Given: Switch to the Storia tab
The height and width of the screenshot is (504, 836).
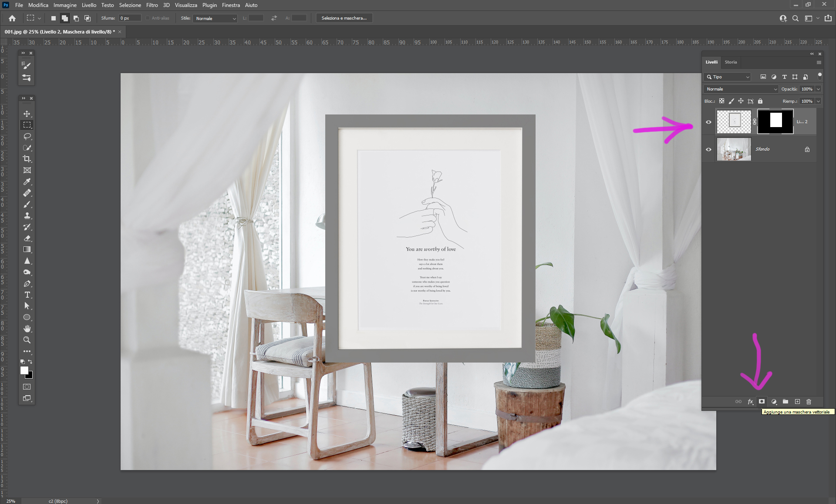Looking at the screenshot, I should (731, 62).
